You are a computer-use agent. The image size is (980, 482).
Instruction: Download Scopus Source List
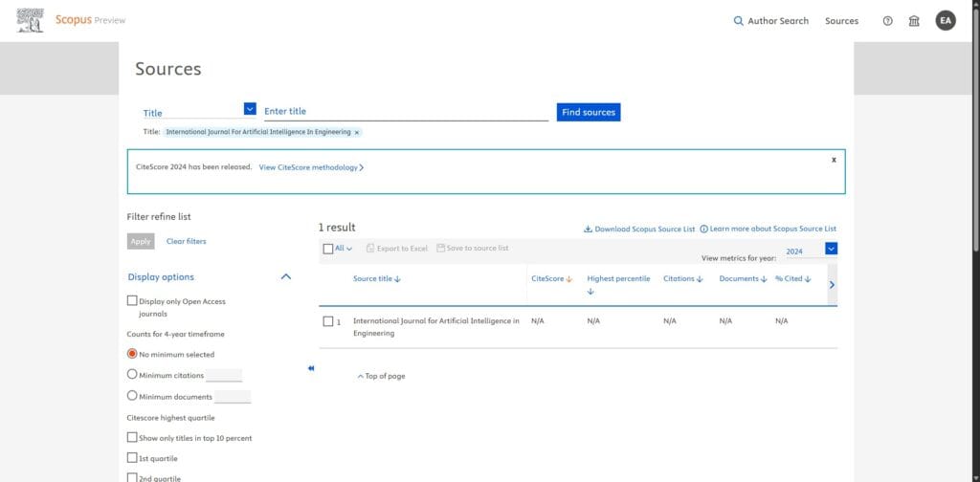tap(638, 230)
